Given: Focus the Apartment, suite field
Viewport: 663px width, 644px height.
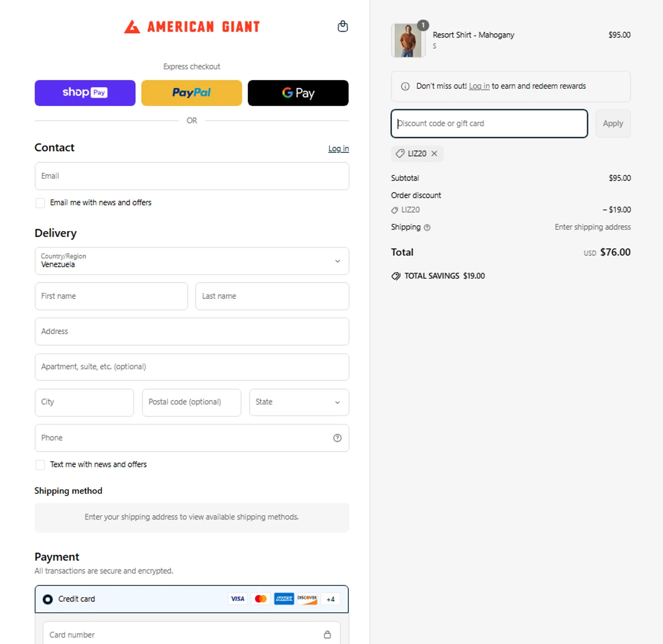Looking at the screenshot, I should tap(192, 367).
